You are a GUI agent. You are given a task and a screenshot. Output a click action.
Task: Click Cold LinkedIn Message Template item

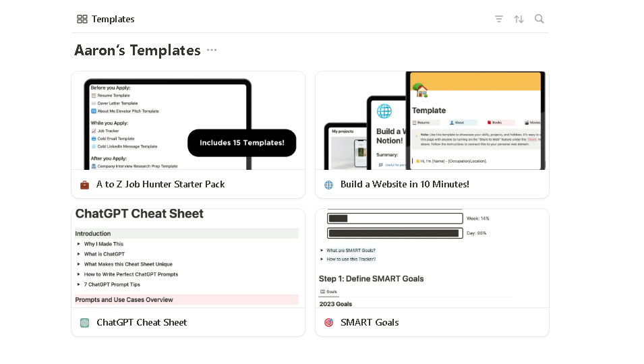(x=125, y=146)
